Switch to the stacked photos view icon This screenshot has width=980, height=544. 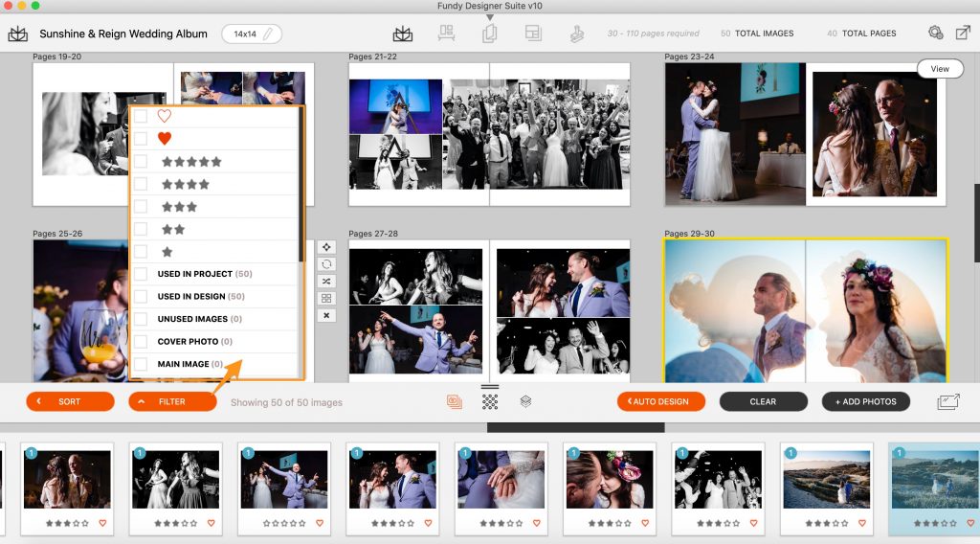coord(455,402)
